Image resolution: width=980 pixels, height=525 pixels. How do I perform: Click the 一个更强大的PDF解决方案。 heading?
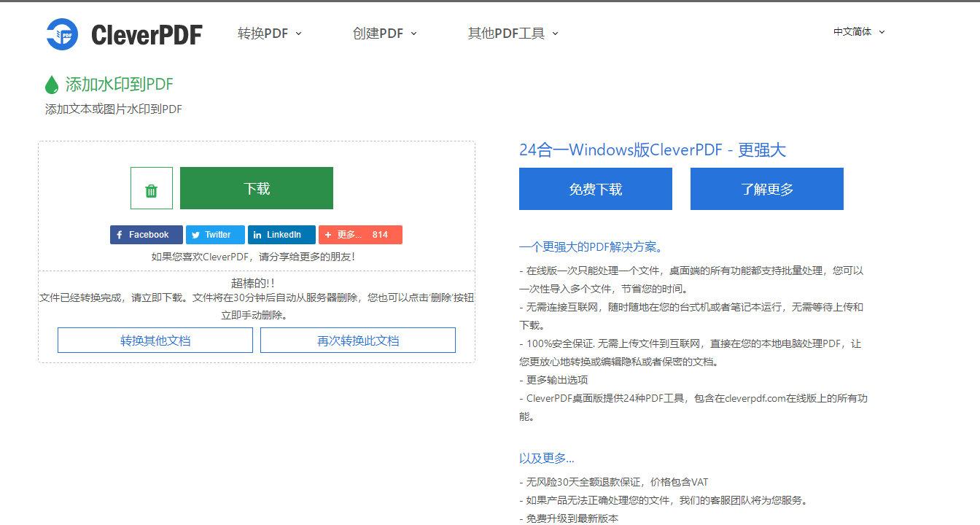(591, 246)
